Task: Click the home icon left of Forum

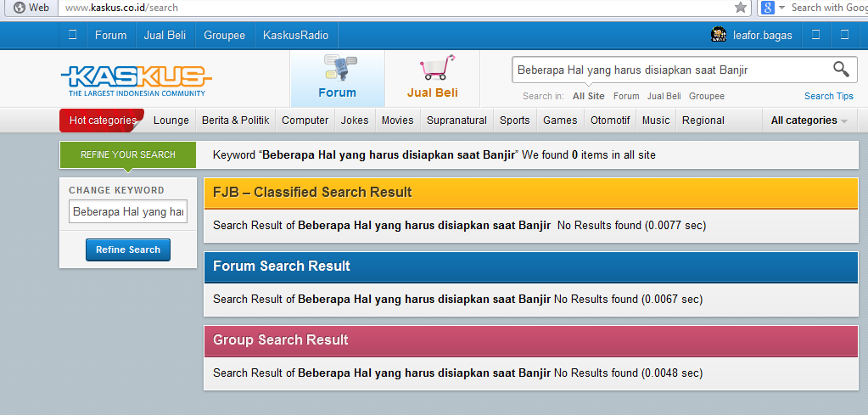Action: tap(72, 35)
